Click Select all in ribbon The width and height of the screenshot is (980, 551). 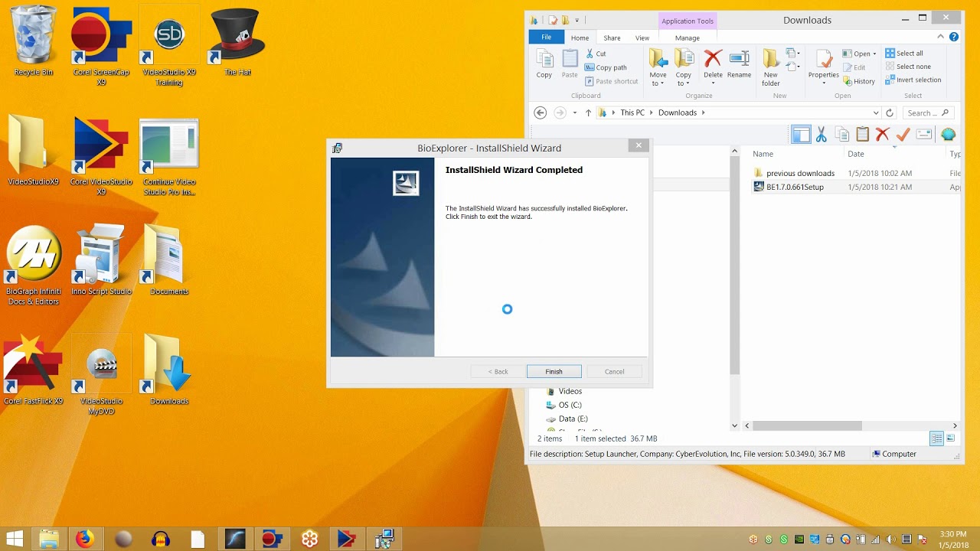(904, 54)
